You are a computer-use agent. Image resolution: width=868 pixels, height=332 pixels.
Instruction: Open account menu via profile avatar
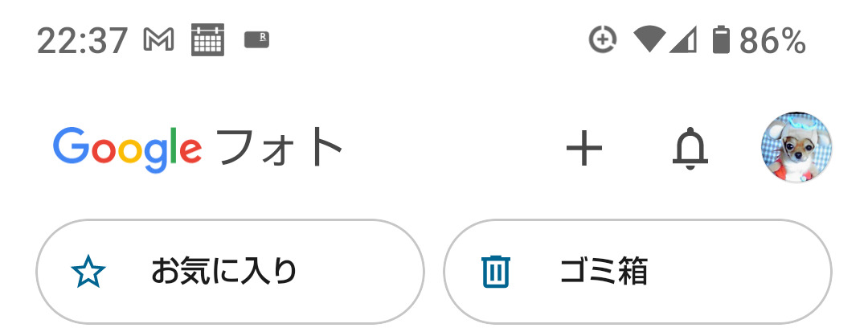pos(796,148)
